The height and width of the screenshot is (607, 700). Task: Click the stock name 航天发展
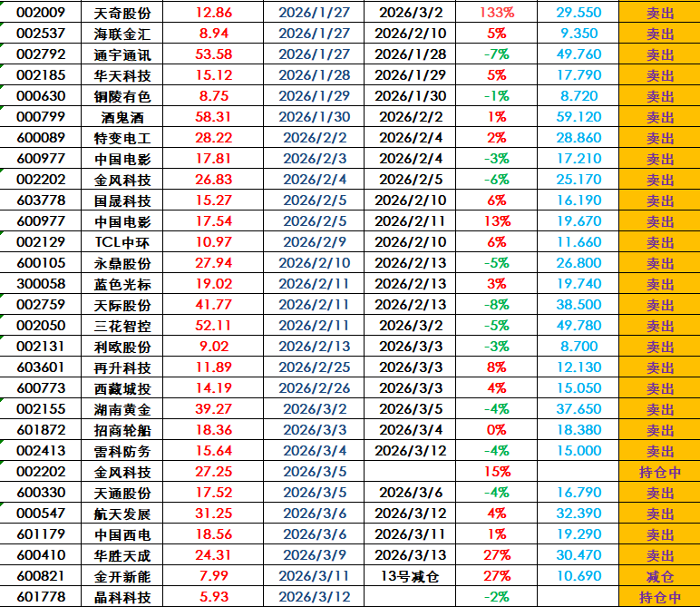[x=122, y=514]
